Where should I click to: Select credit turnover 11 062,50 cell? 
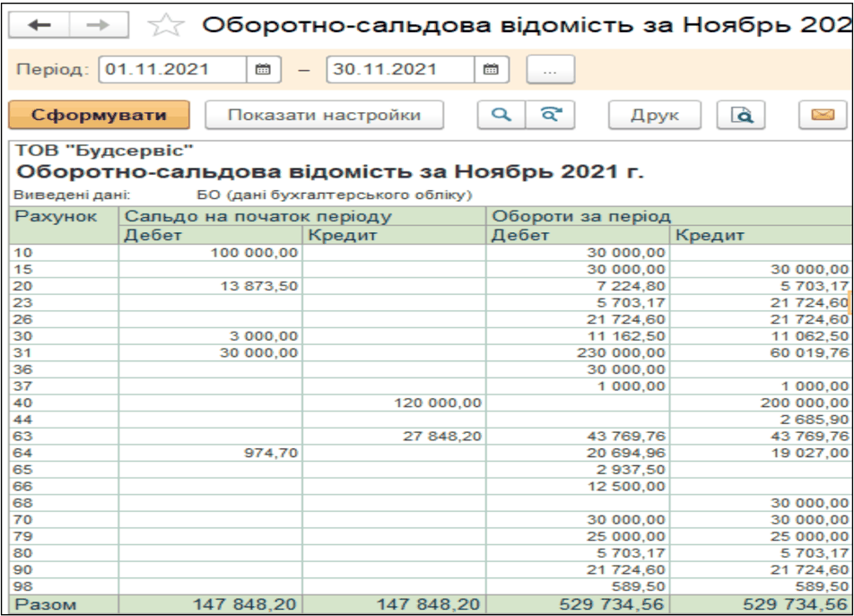point(762,336)
